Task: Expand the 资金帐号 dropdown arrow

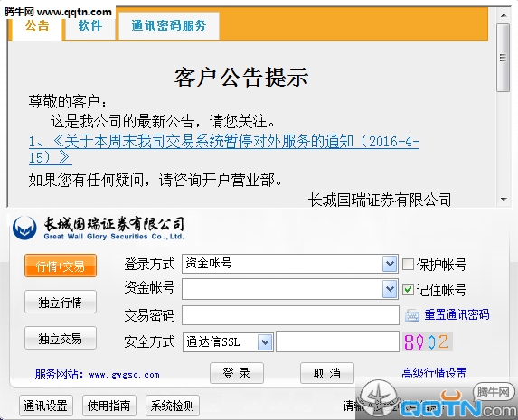Action: pyautogui.click(x=390, y=289)
